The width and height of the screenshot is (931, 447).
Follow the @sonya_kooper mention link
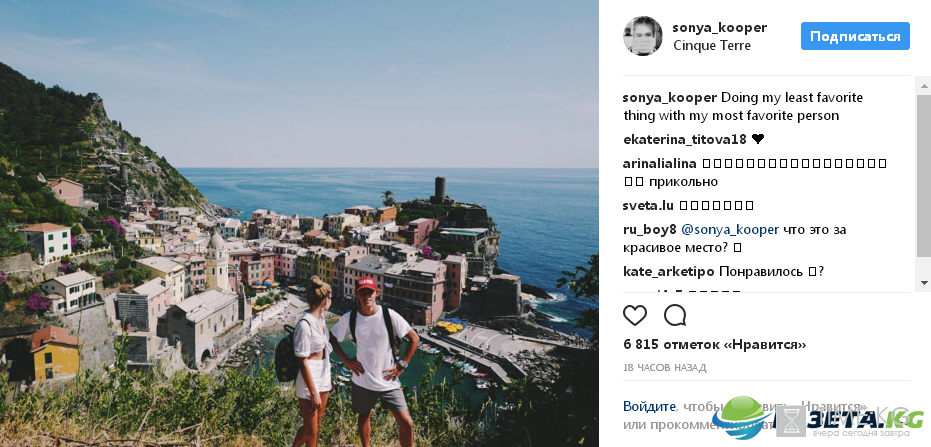730,230
